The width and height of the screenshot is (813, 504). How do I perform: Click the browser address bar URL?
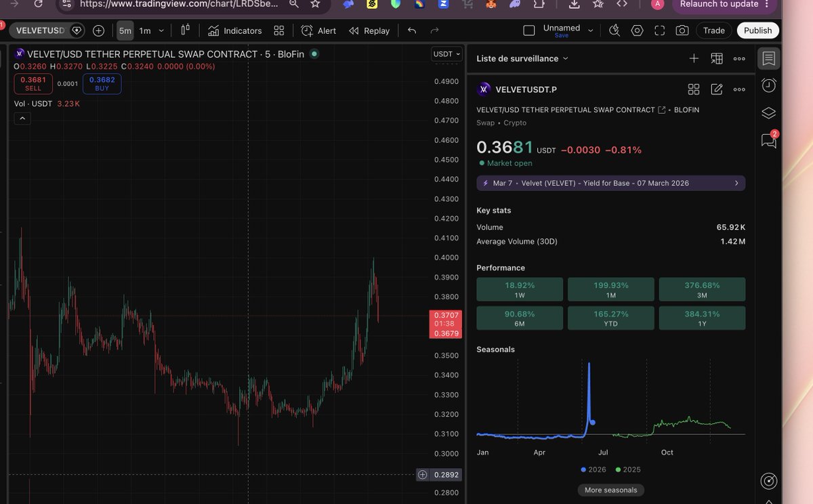[180, 4]
